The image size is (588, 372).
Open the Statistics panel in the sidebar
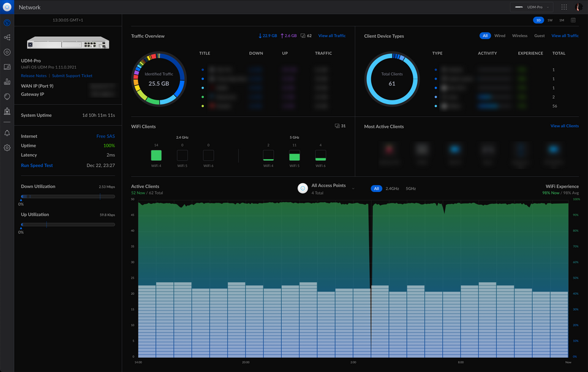pos(7,83)
